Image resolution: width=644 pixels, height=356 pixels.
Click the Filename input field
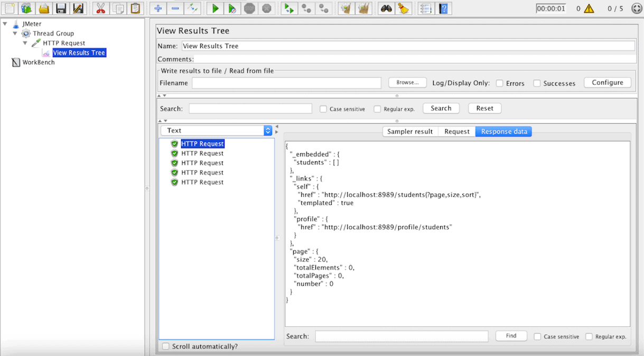[x=286, y=83]
